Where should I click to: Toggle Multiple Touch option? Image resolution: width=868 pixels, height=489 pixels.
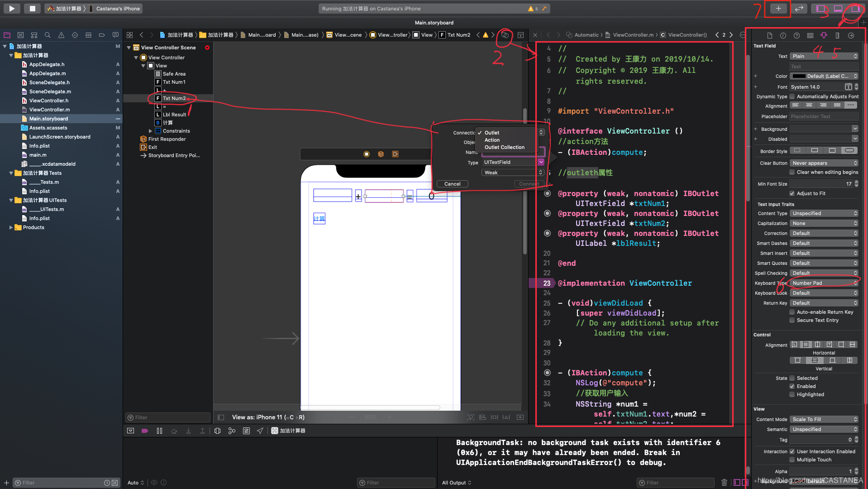point(792,460)
